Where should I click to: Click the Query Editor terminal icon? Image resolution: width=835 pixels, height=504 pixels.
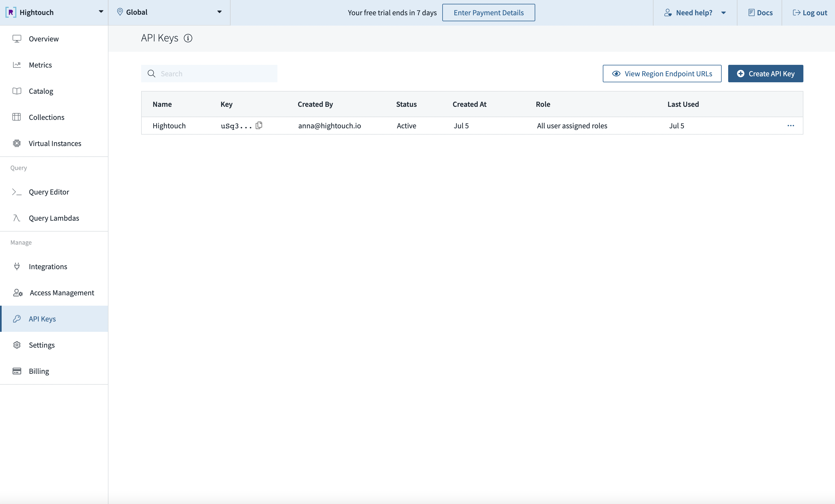pos(17,192)
